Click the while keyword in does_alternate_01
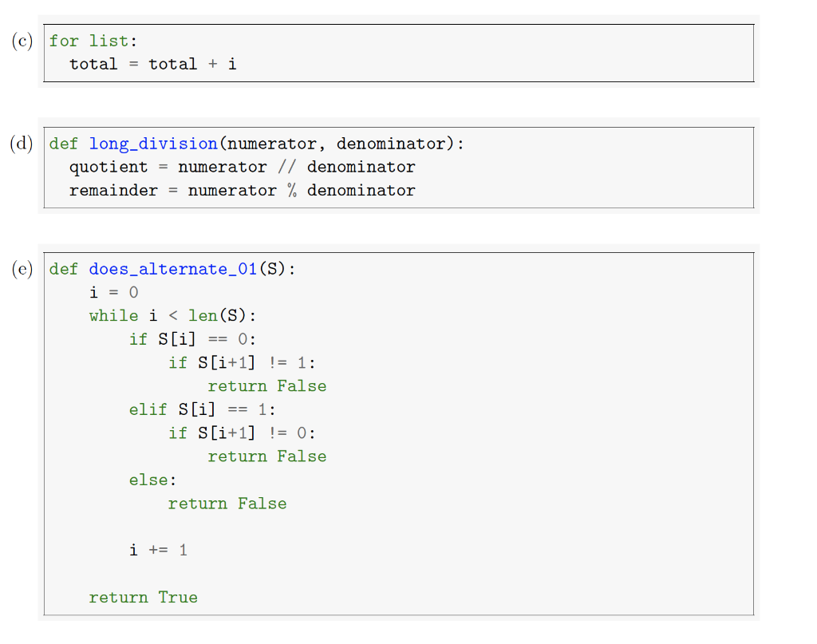Screen dimensions: 817x644 pyautogui.click(x=113, y=315)
